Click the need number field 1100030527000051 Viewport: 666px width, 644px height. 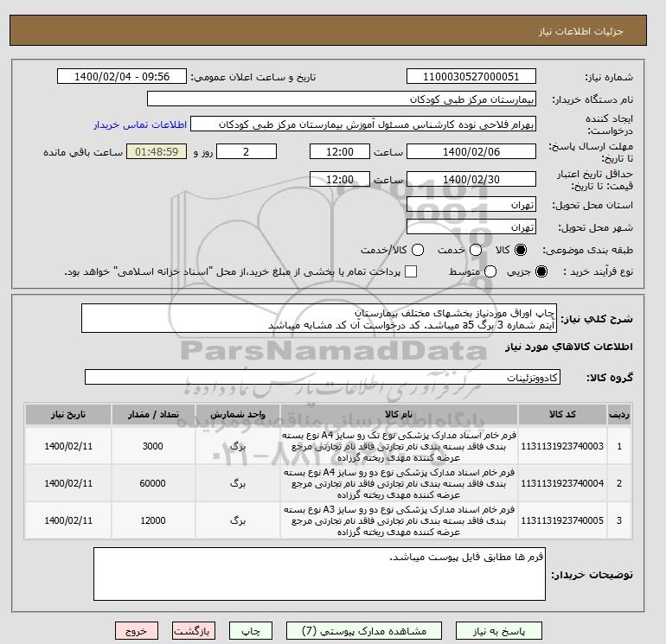click(x=471, y=76)
